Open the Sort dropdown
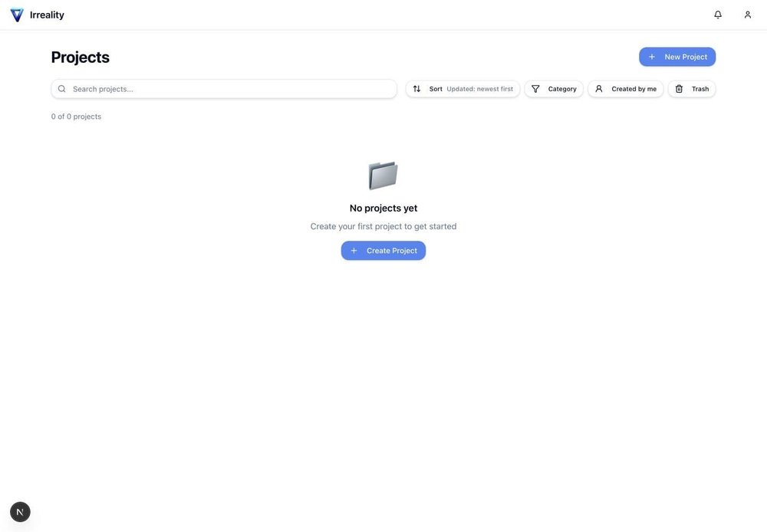Screen dimensions: 767x532 [463, 89]
